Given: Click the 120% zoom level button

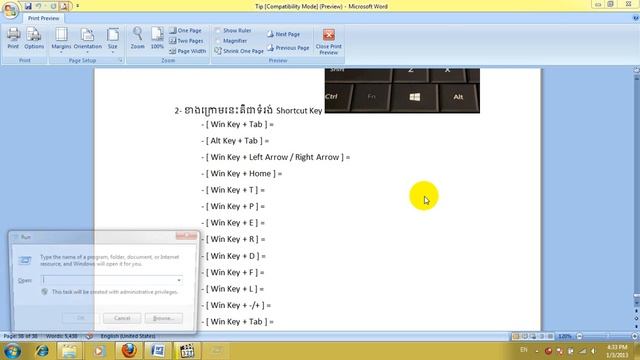Looking at the screenshot, I should pyautogui.click(x=565, y=336).
